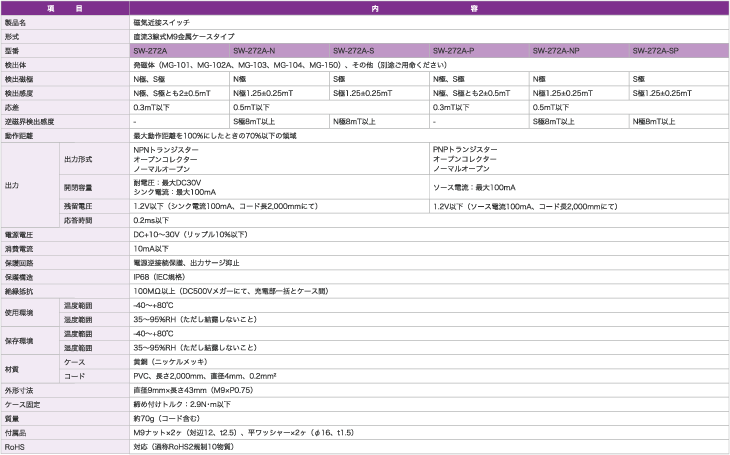Select the 動作距離 row label
730x455 pixels.
coord(19,134)
